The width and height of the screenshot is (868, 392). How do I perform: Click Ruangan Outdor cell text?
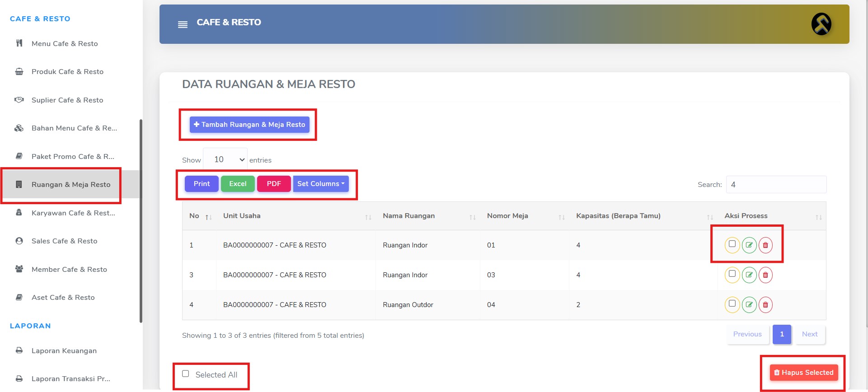[408, 305]
